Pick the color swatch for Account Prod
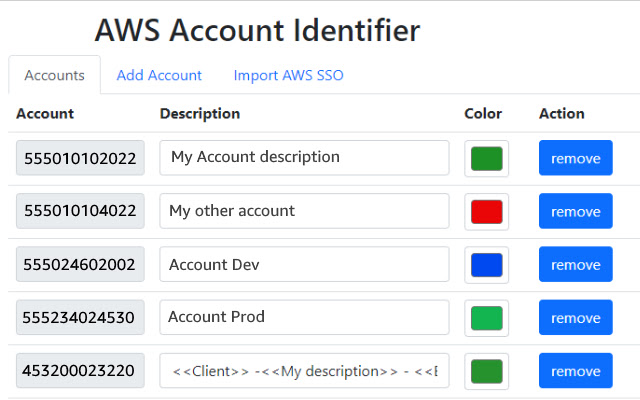Screen dimensions: 640x400 tap(486, 317)
